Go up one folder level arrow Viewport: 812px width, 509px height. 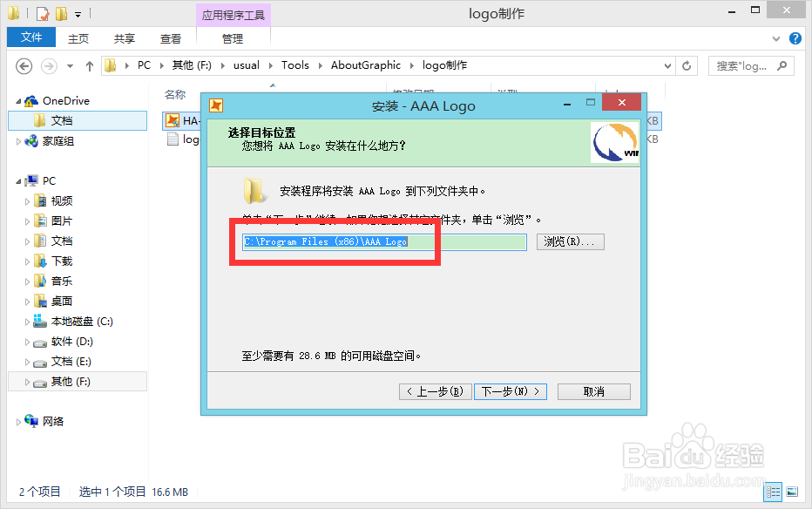click(x=89, y=65)
